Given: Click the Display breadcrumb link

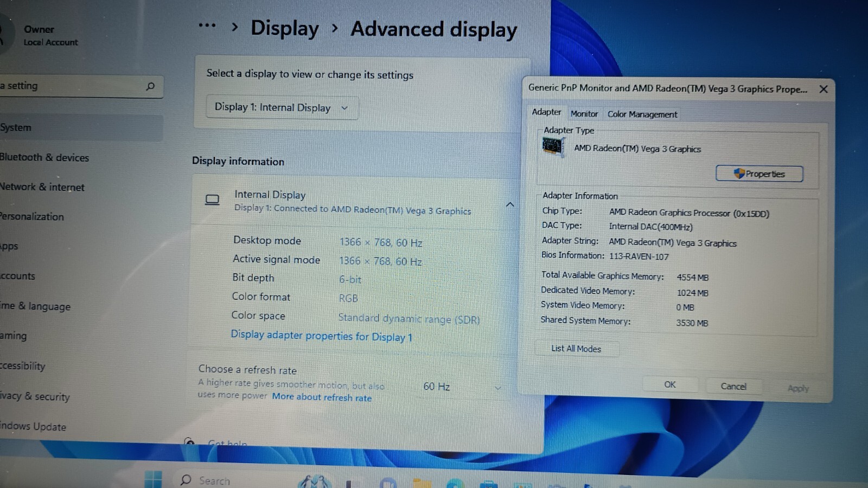Looking at the screenshot, I should tap(285, 28).
